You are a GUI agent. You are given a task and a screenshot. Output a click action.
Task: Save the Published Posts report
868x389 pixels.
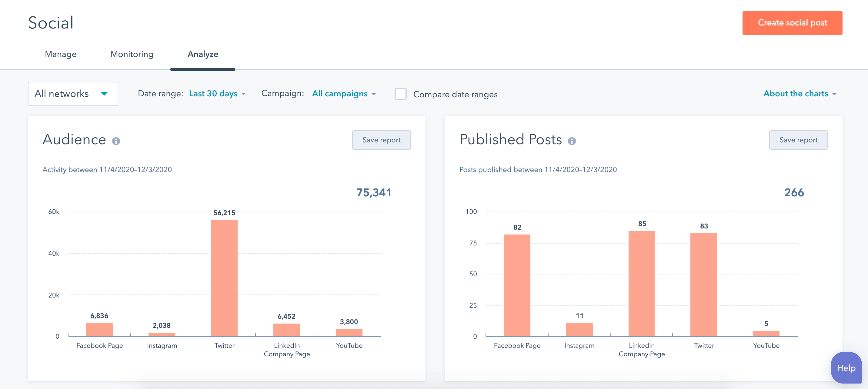point(798,140)
